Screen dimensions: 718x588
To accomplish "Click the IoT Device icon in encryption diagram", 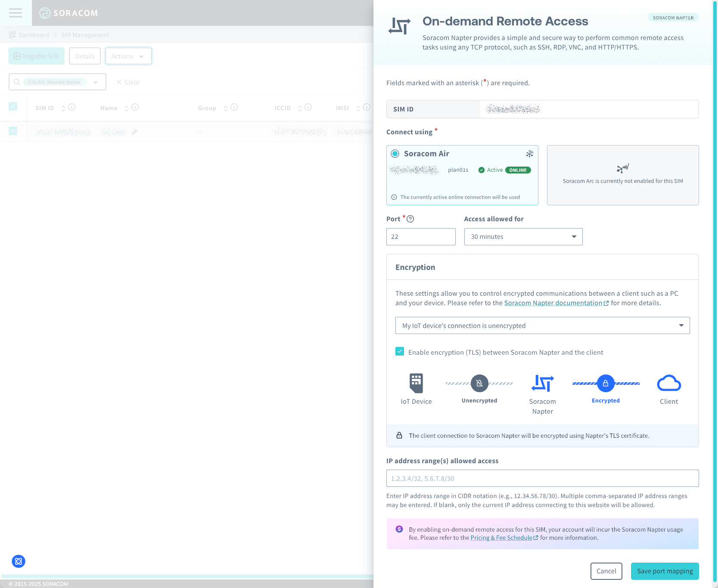I will 416,383.
